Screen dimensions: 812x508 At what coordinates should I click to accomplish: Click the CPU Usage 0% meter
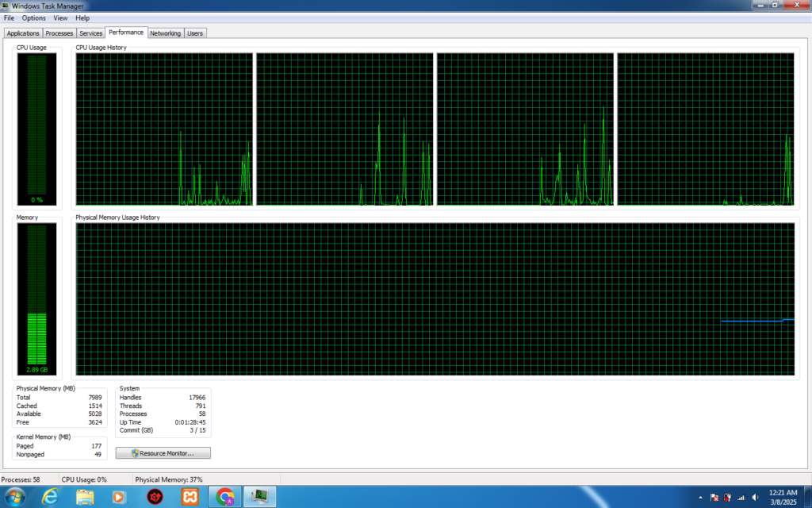(36, 129)
